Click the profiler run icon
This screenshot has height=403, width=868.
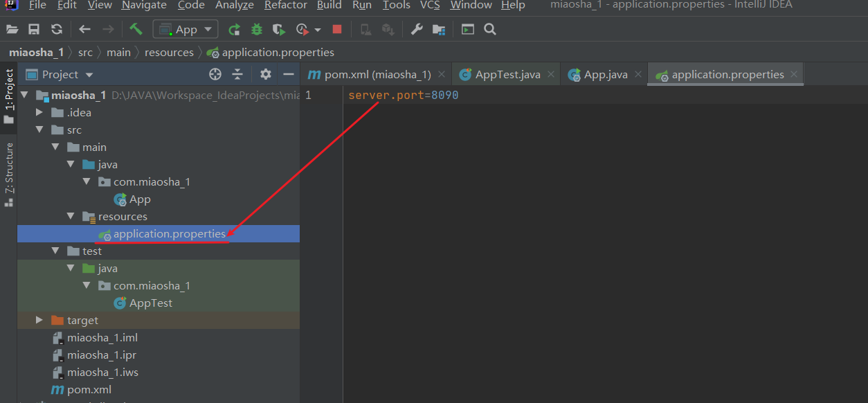point(302,29)
